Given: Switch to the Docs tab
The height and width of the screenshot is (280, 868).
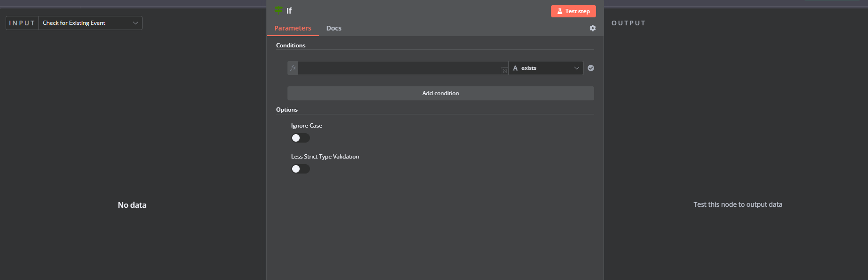Looking at the screenshot, I should [x=334, y=28].
